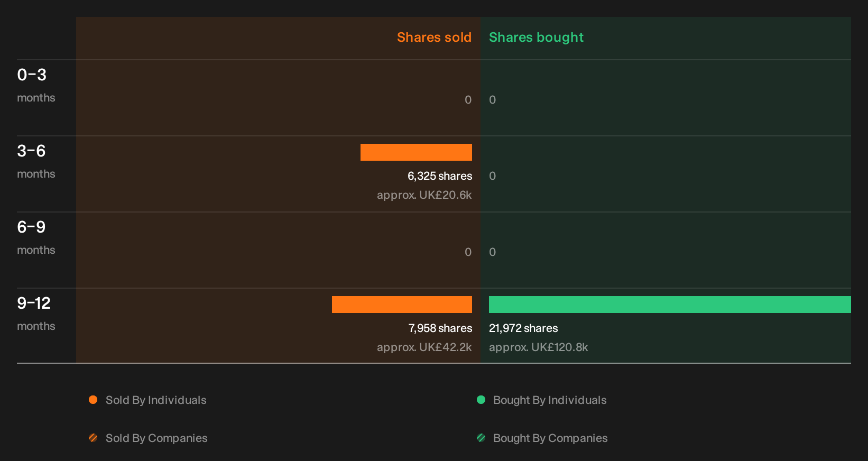Select the orange 9-12 months sold bar
Image resolution: width=868 pixels, height=461 pixels.
point(402,305)
